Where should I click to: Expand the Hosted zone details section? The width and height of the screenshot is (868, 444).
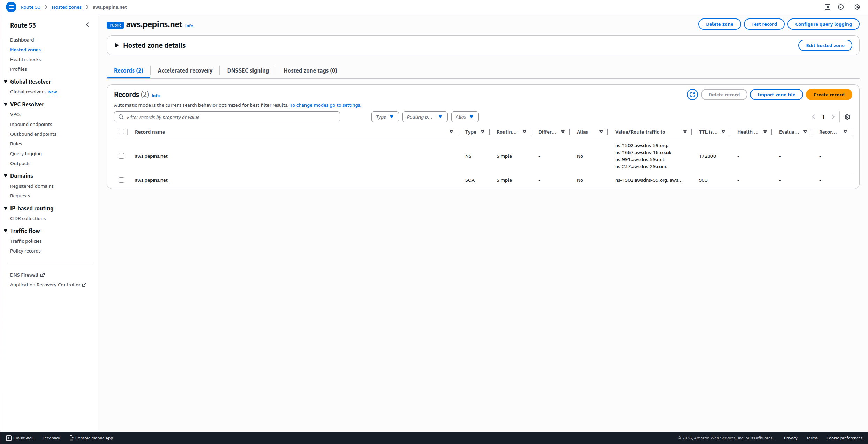pyautogui.click(x=116, y=45)
